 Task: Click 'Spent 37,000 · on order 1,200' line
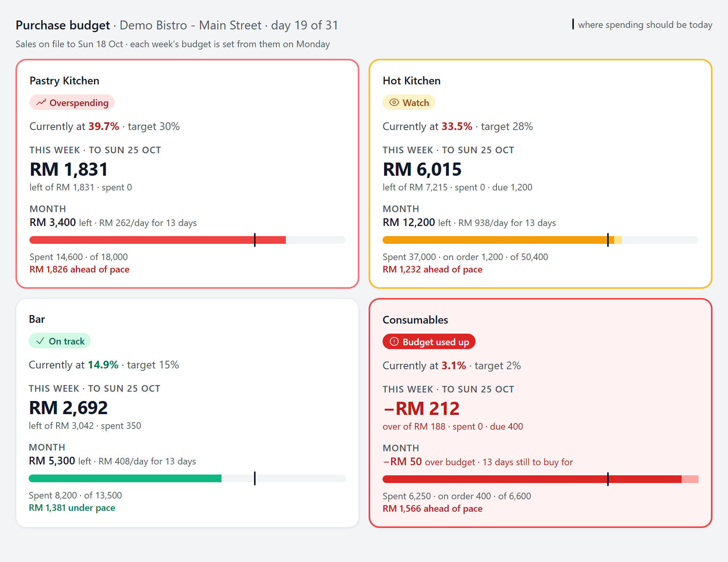click(x=465, y=257)
